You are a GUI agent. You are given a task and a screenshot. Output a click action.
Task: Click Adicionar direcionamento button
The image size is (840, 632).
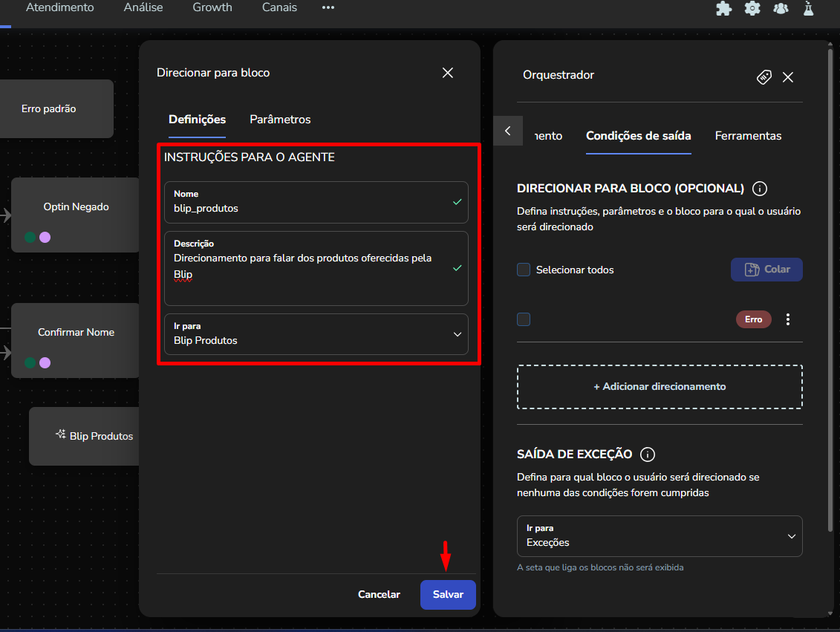[660, 386]
